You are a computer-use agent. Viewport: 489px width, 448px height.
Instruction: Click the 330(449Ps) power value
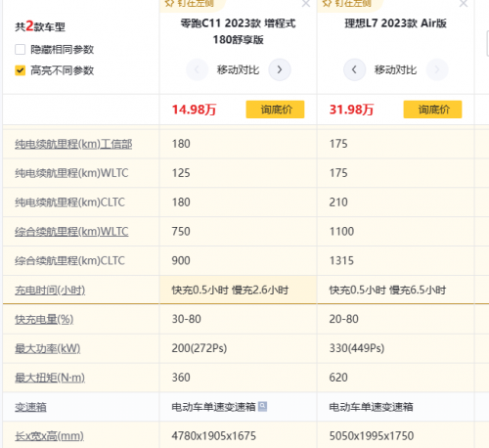[x=357, y=348]
